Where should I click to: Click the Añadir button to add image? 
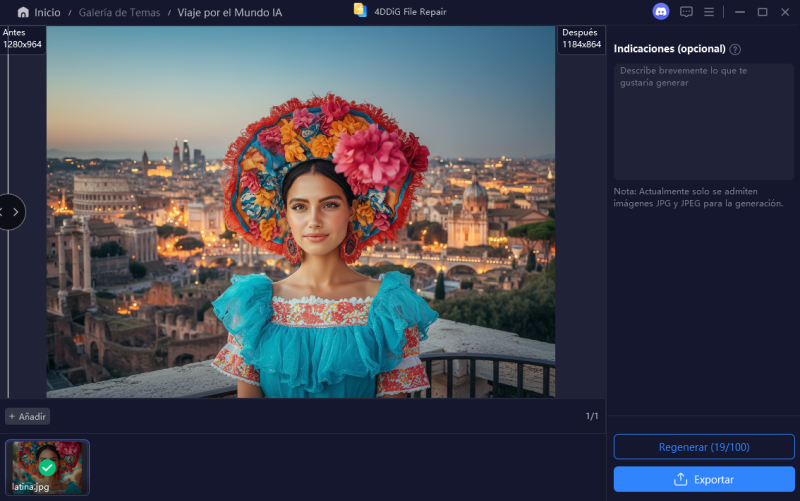[28, 416]
